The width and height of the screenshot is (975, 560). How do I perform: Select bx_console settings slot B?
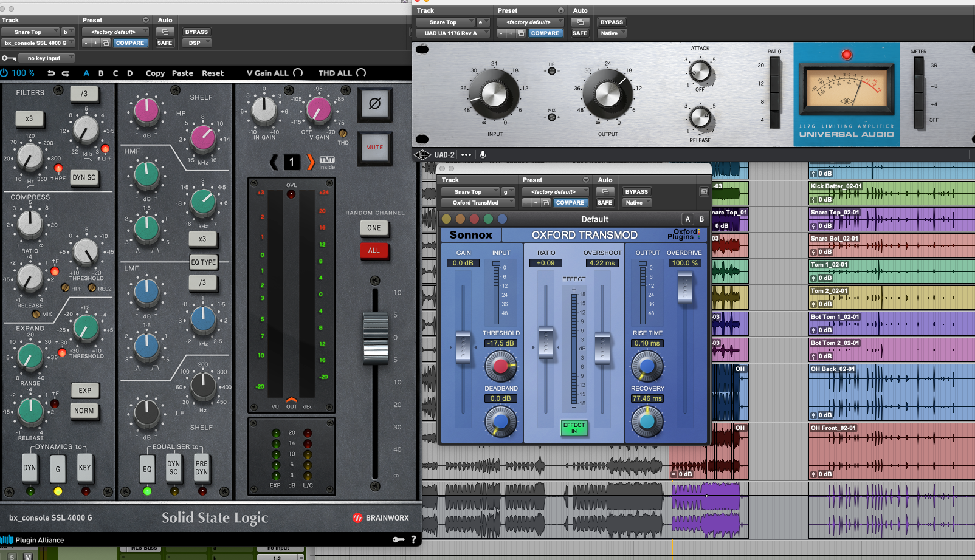101,73
